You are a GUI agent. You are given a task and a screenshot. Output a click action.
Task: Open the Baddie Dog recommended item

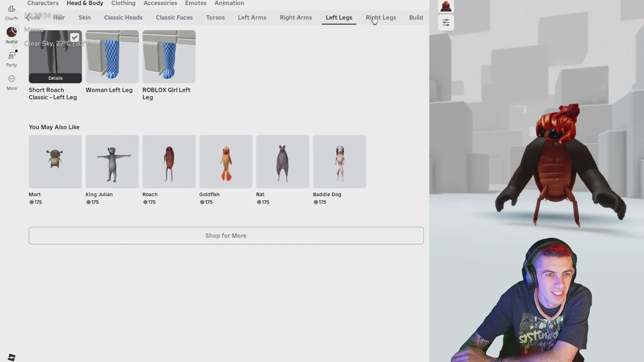click(340, 161)
